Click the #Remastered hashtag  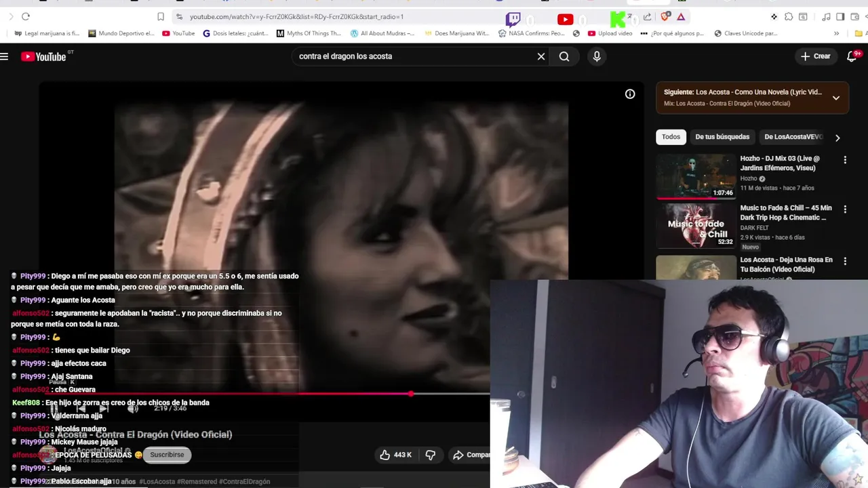click(x=197, y=481)
